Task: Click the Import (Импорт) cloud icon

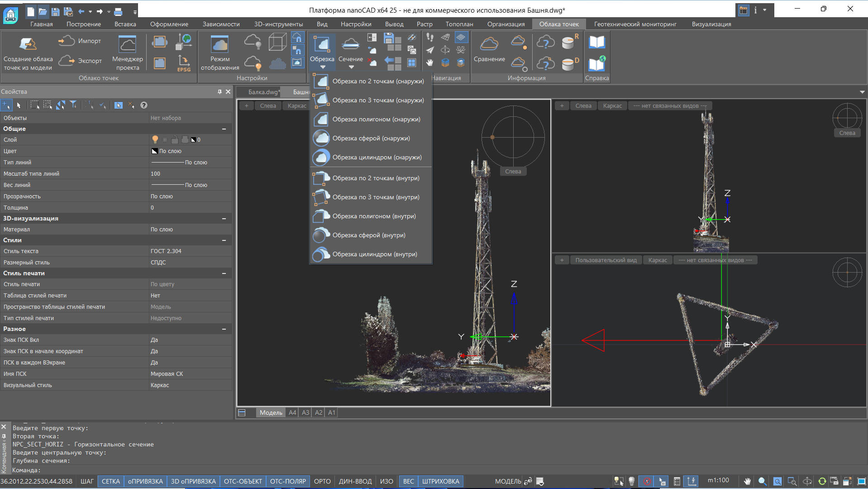Action: [x=67, y=41]
